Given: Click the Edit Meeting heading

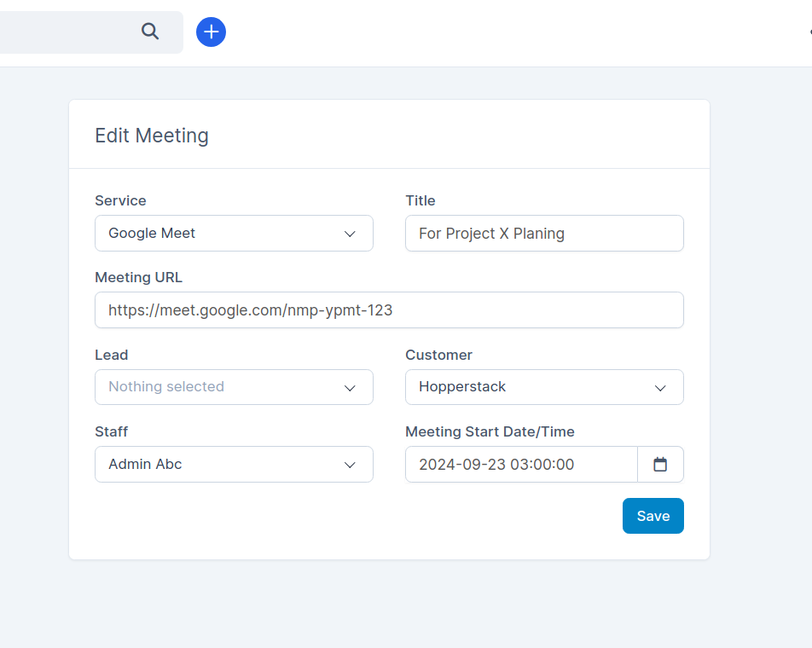Looking at the screenshot, I should (151, 135).
